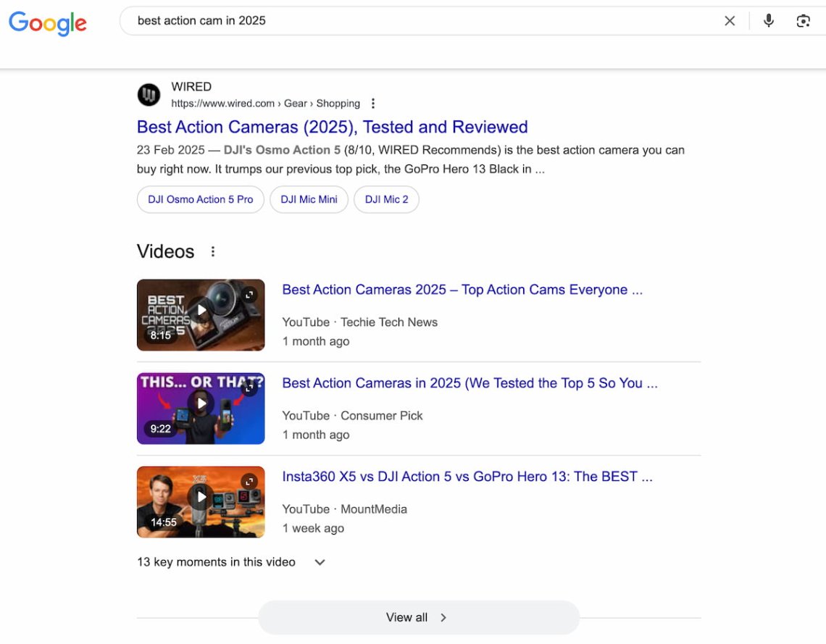Click the Videos section heading
This screenshot has height=644, width=826.
click(x=165, y=251)
